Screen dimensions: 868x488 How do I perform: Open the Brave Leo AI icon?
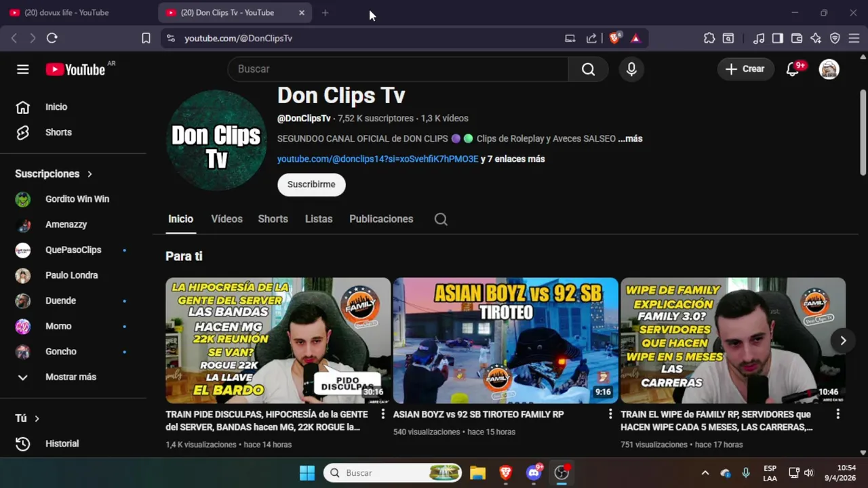click(816, 39)
